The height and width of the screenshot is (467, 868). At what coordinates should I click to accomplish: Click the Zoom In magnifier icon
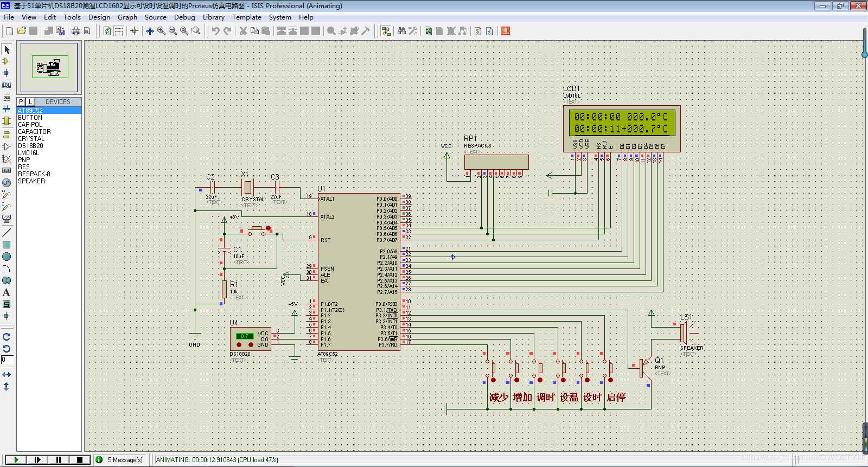pos(162,31)
